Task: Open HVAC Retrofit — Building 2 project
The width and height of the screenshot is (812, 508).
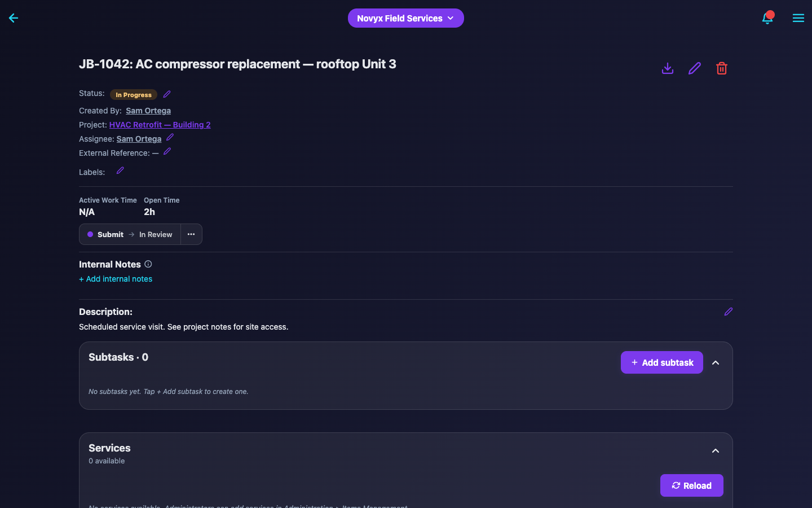Action: point(160,125)
